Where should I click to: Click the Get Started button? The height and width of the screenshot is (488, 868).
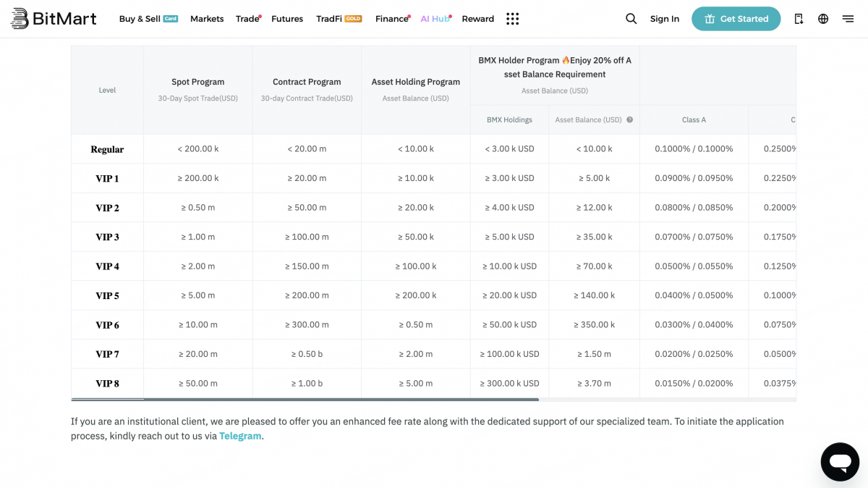point(736,19)
